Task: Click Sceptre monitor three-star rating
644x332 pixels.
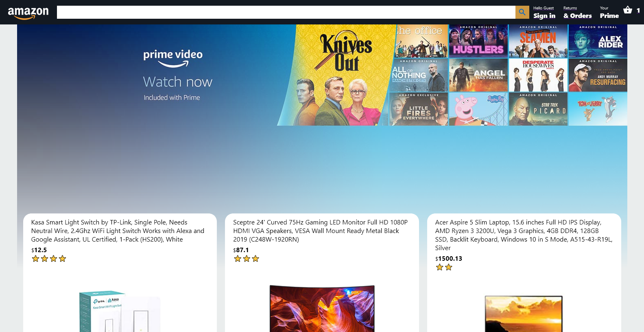Action: (x=247, y=259)
